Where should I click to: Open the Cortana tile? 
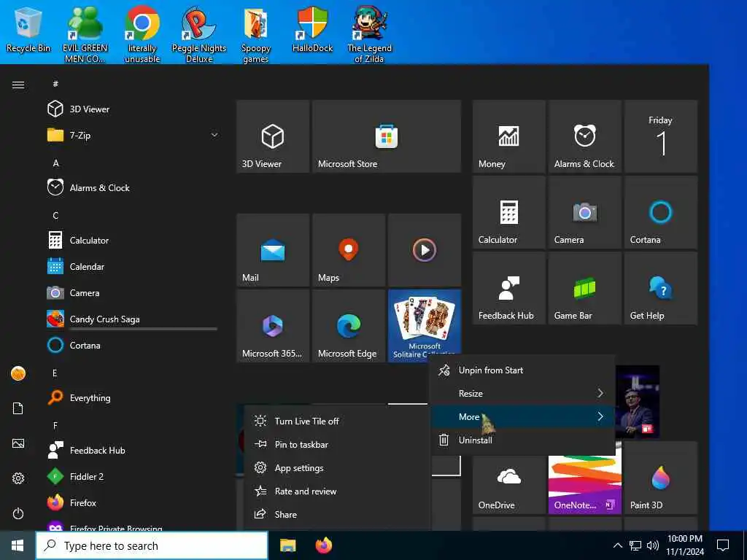pyautogui.click(x=661, y=212)
